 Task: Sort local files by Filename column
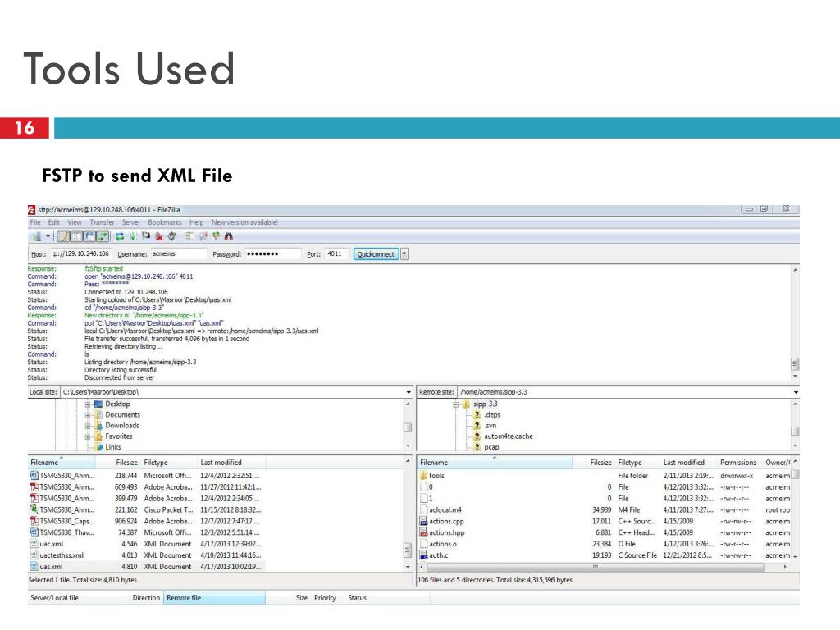61,463
